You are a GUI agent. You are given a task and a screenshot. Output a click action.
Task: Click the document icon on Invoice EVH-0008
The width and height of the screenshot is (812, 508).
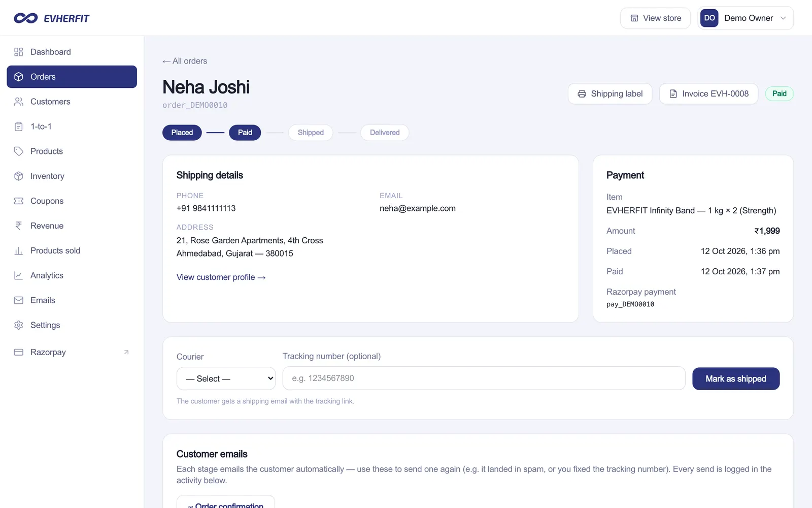coord(673,94)
